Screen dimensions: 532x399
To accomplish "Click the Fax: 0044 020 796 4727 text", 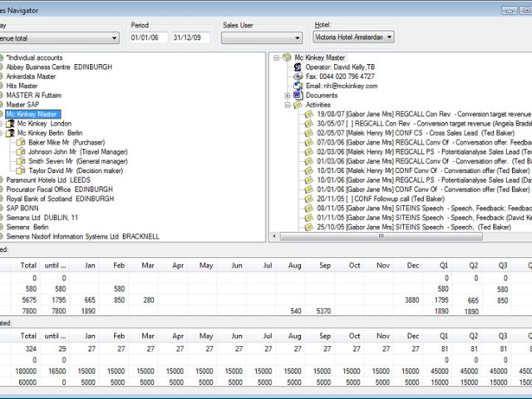I will point(340,76).
